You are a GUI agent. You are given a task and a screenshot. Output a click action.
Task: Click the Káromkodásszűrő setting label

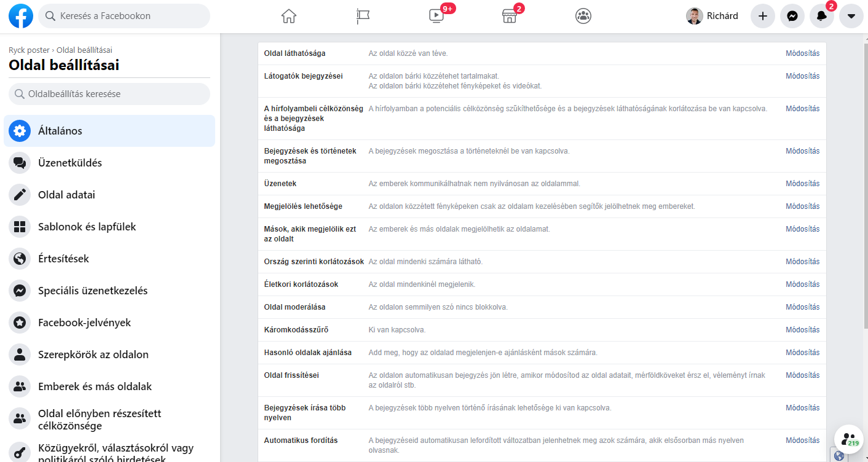(x=296, y=330)
